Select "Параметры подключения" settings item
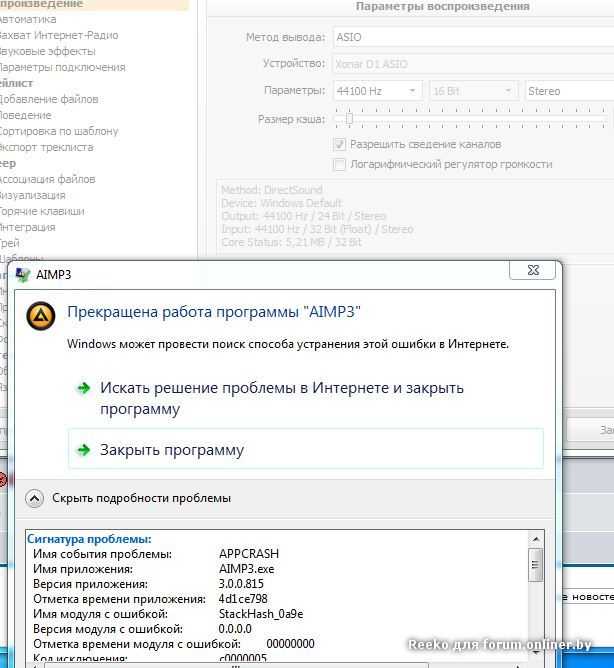 62,67
